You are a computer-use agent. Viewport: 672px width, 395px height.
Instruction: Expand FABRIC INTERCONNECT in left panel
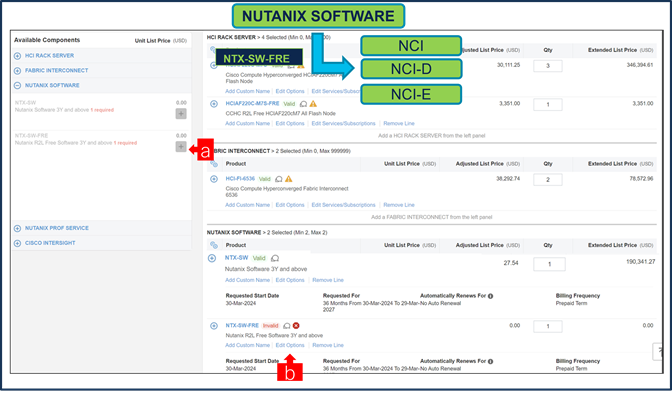click(x=17, y=71)
